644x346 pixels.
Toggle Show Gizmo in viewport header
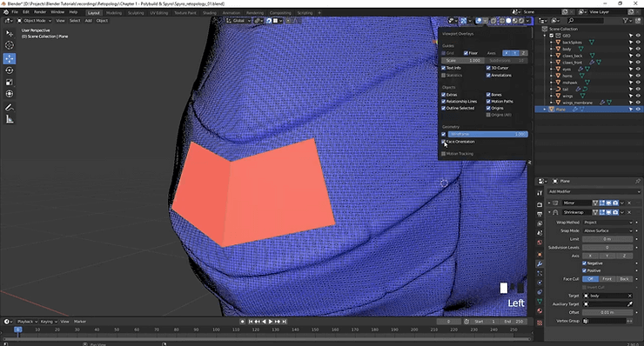click(x=463, y=21)
